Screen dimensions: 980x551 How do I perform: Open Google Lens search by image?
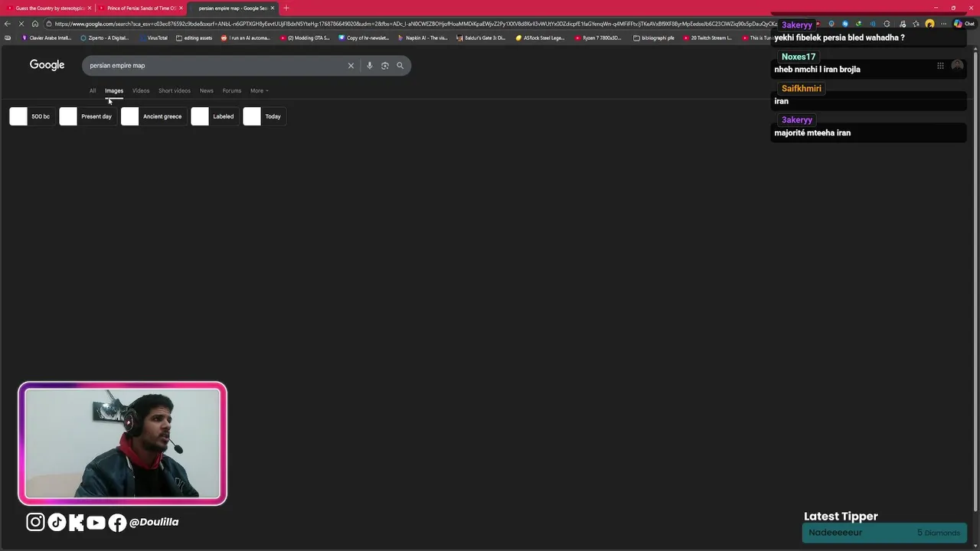coord(384,66)
